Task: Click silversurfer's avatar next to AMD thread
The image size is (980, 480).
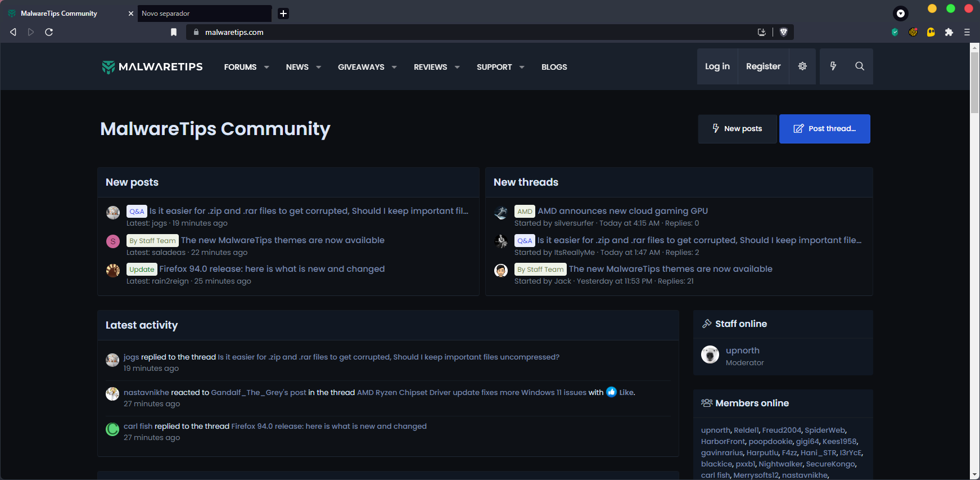Action: click(x=501, y=212)
